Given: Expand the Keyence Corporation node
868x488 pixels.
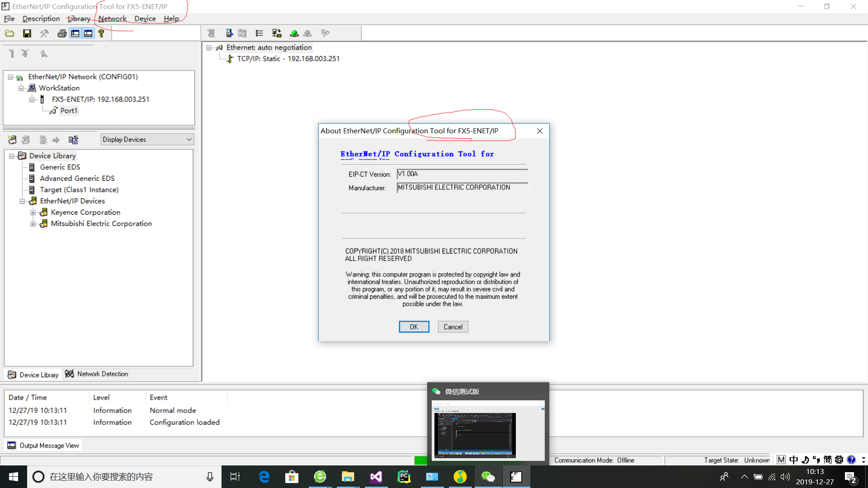Looking at the screenshot, I should pyautogui.click(x=33, y=212).
